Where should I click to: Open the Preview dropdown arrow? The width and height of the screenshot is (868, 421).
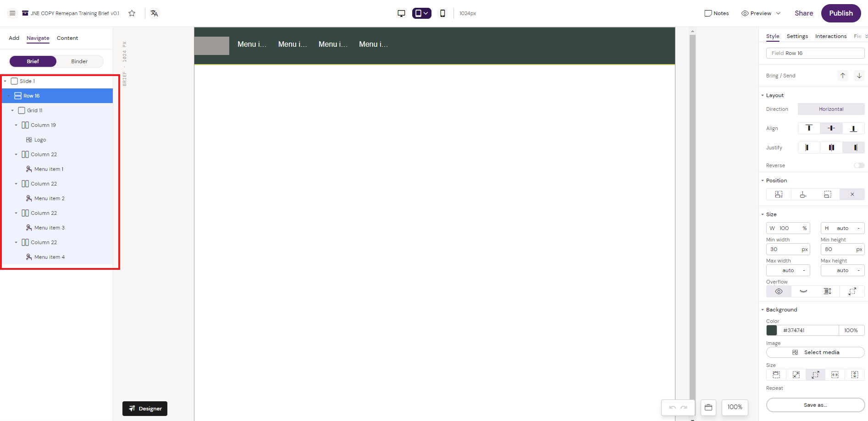click(x=778, y=13)
